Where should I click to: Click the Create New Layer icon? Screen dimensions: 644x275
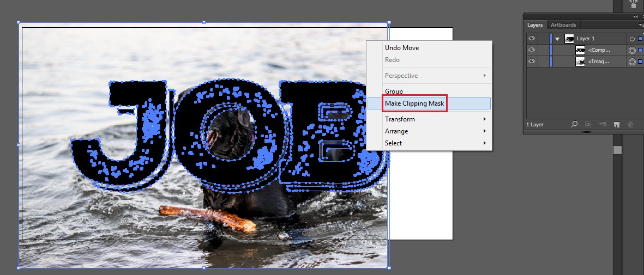click(x=616, y=125)
